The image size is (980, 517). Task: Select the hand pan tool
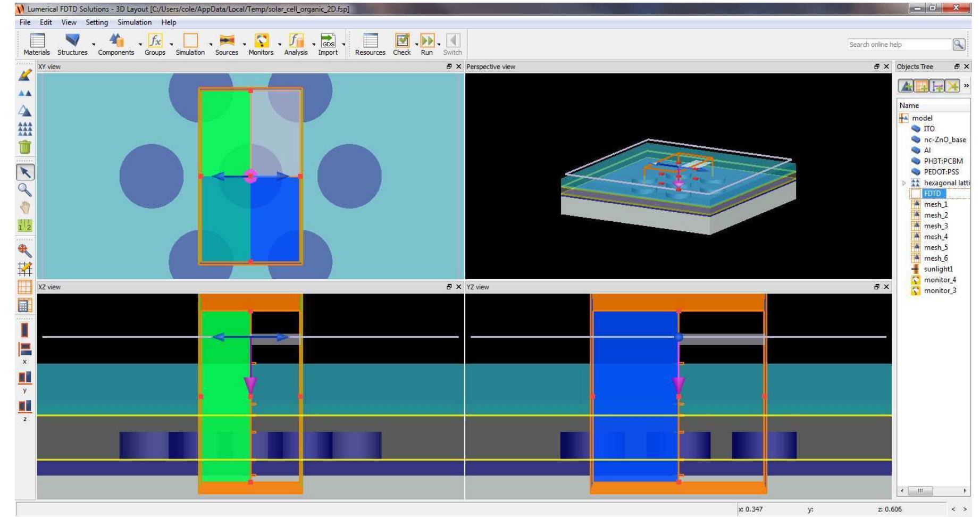tap(25, 207)
